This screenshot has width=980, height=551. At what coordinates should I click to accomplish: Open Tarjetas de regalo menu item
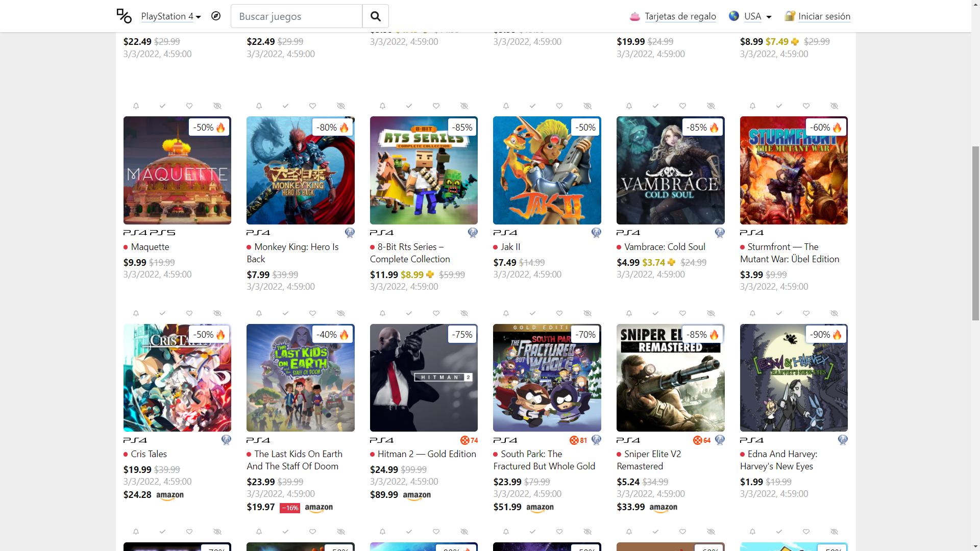pyautogui.click(x=680, y=16)
